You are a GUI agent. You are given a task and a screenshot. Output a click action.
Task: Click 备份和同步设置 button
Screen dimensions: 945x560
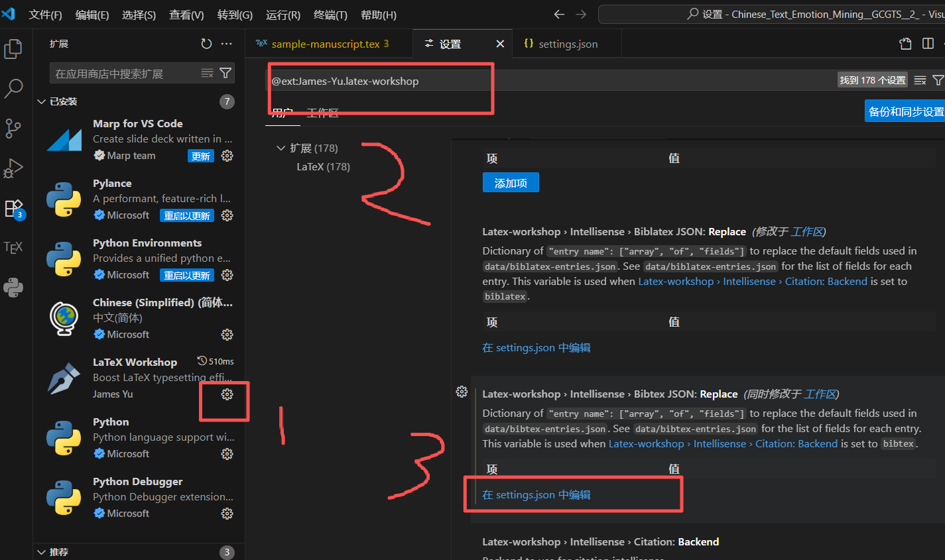[x=905, y=111]
